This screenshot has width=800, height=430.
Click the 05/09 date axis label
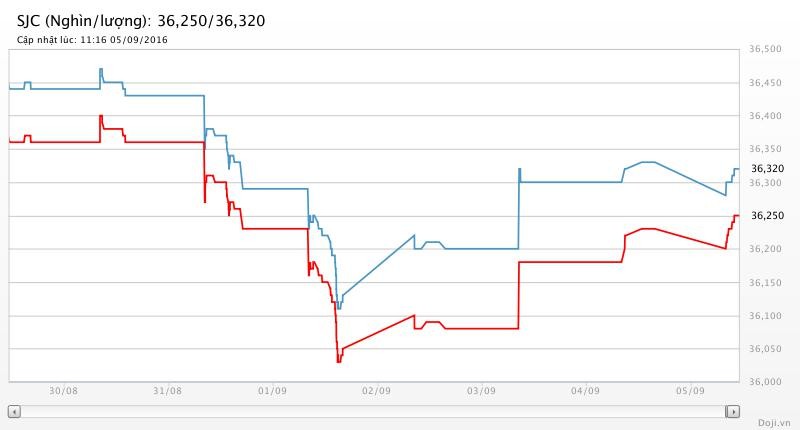(x=689, y=391)
